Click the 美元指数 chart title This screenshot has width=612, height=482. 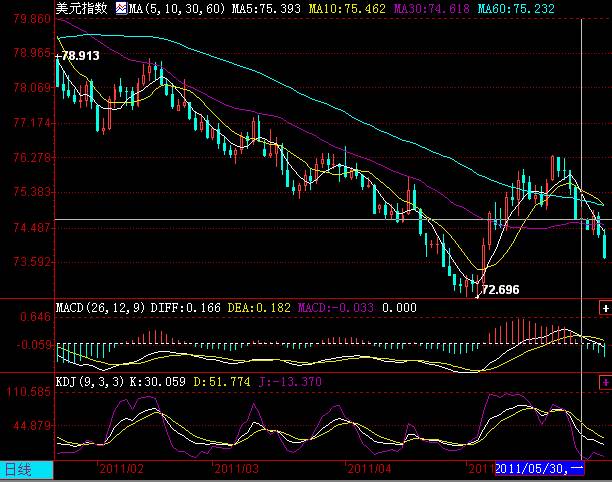tap(81, 8)
